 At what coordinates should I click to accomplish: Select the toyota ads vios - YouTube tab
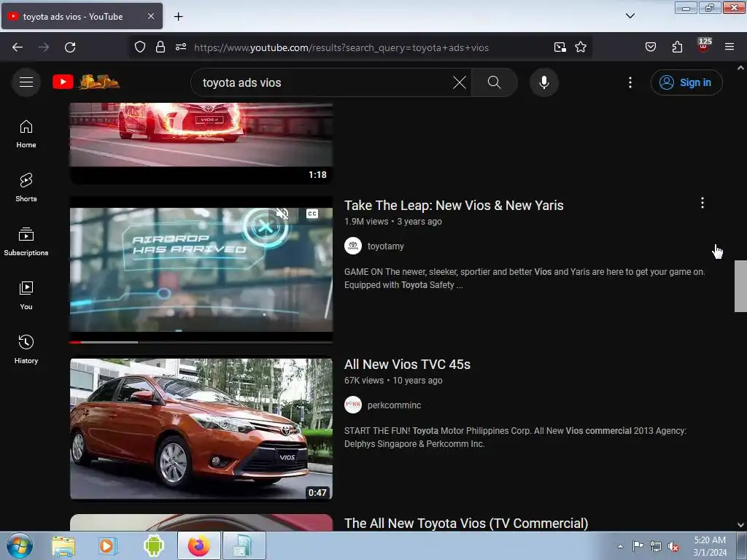point(82,16)
